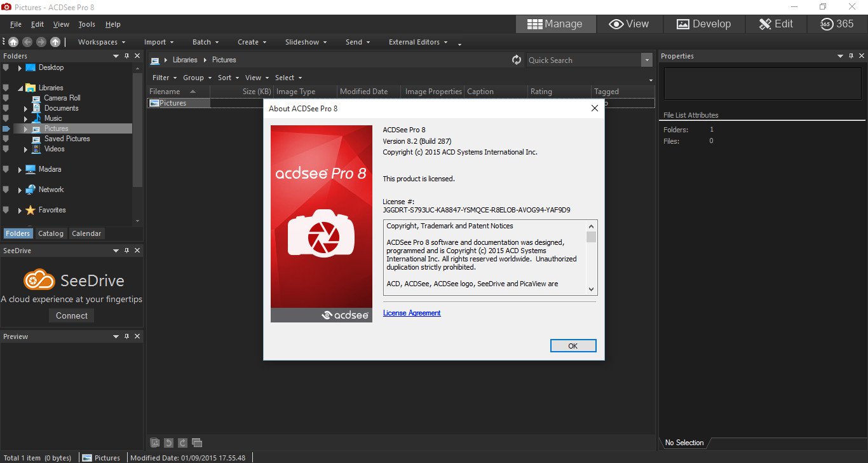Click the Desktop monitor icon in folder tree
The width and height of the screenshot is (868, 463).
point(31,67)
